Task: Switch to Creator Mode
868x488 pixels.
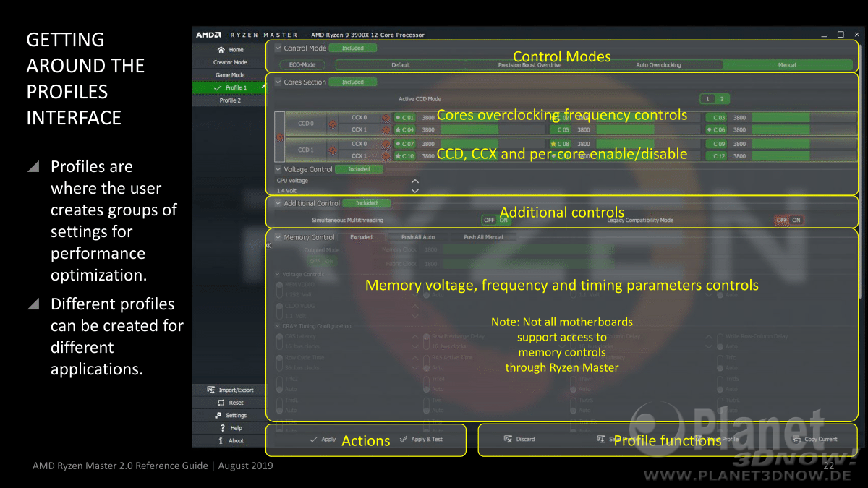Action: [x=229, y=62]
